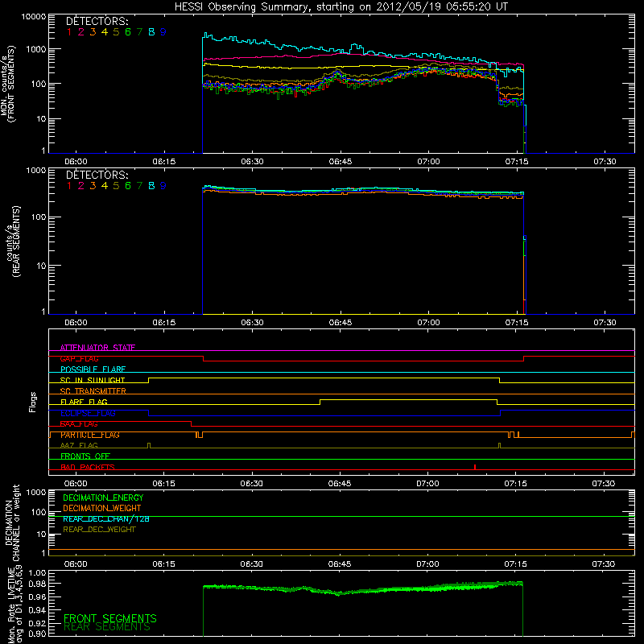Viewport: 644px width, 644px height.
Task: Click the FRONT SEGMENTS livetime legend label
Action: point(110,618)
